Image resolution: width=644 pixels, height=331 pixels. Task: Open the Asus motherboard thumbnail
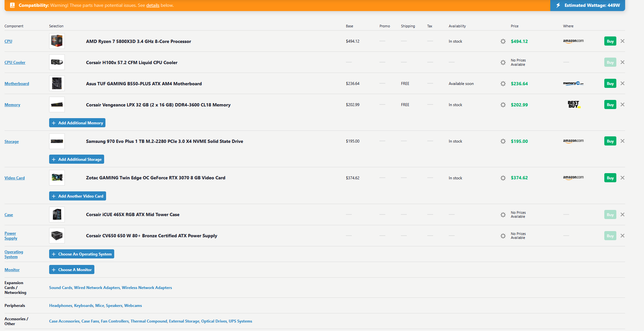point(57,83)
